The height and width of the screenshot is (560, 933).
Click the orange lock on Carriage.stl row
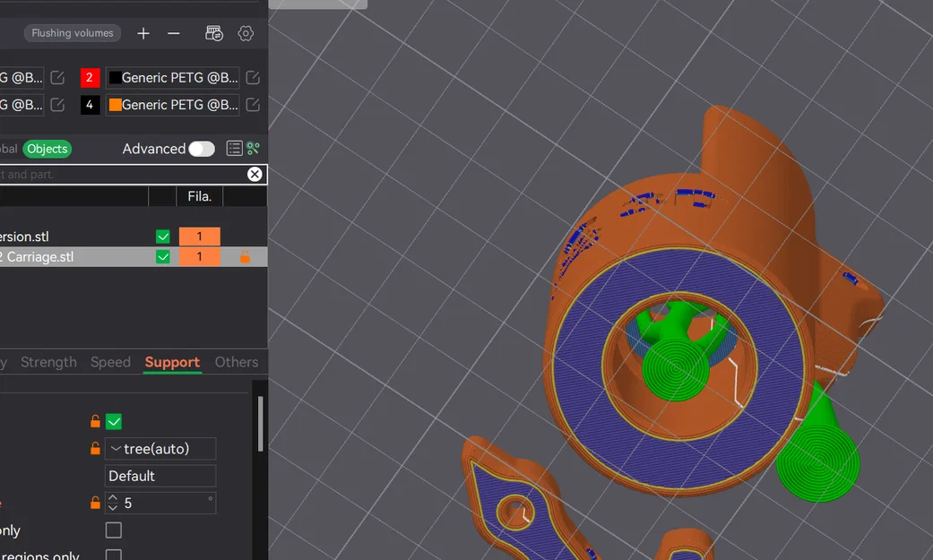(245, 256)
